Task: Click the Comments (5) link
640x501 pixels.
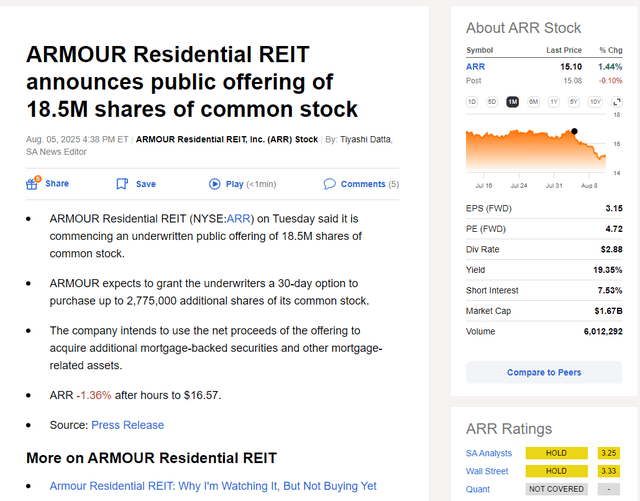Action: 370,184
